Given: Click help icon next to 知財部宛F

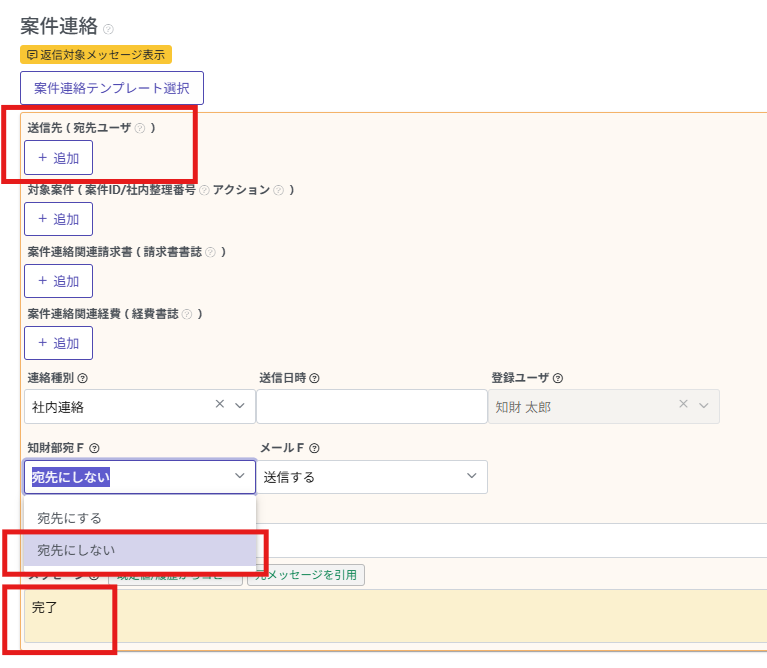Looking at the screenshot, I should [94, 449].
